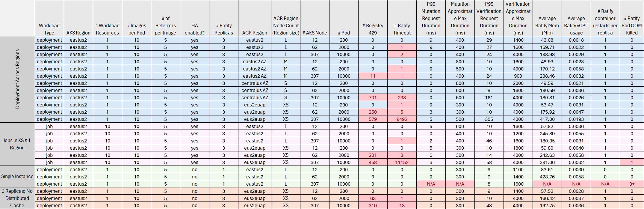644x209 pixels.
Task: Click the red cell showing 9492 timeouts
Action: (x=402, y=119)
